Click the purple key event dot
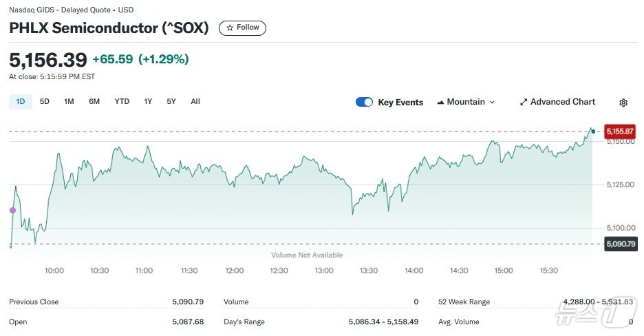This screenshot has height=336, width=644. tap(12, 209)
